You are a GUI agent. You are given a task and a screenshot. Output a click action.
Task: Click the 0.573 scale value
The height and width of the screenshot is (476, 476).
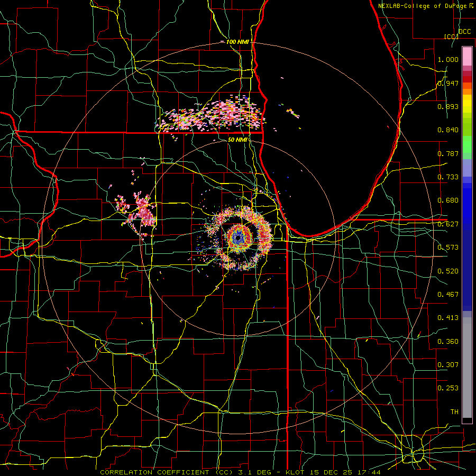(448, 248)
